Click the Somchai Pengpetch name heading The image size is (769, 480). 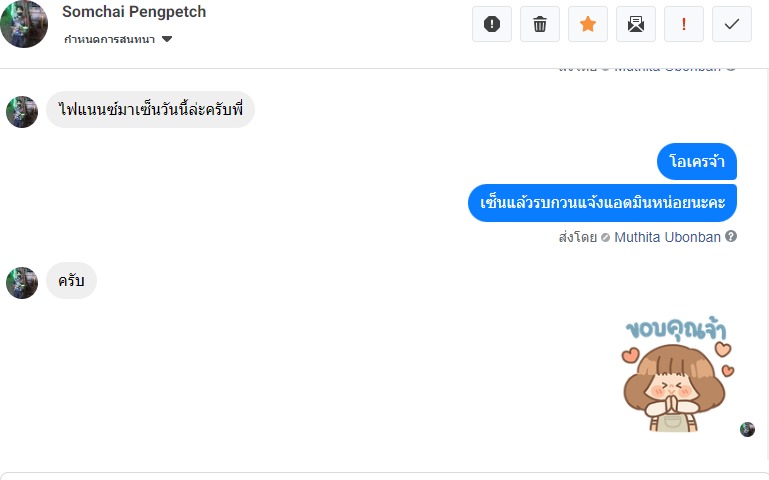click(x=134, y=12)
